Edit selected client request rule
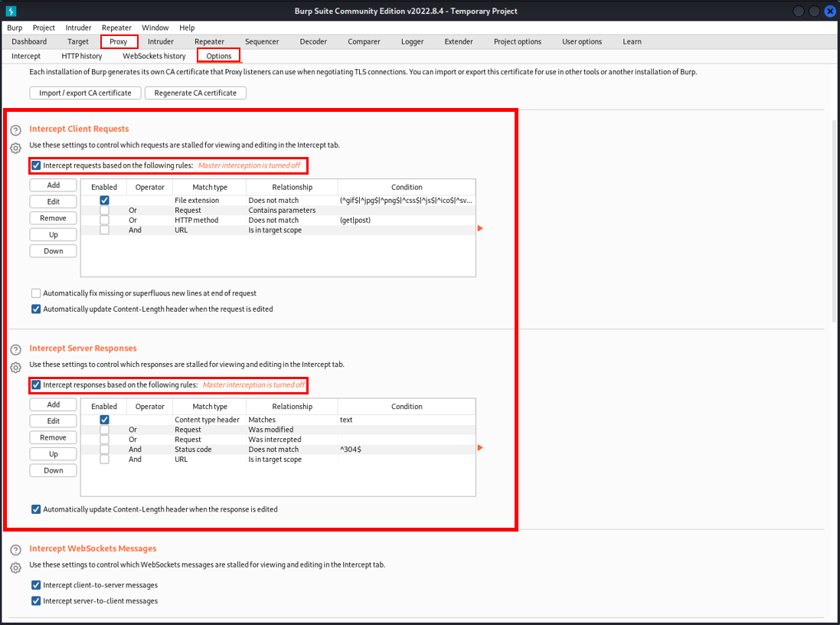The image size is (840, 625). click(53, 201)
